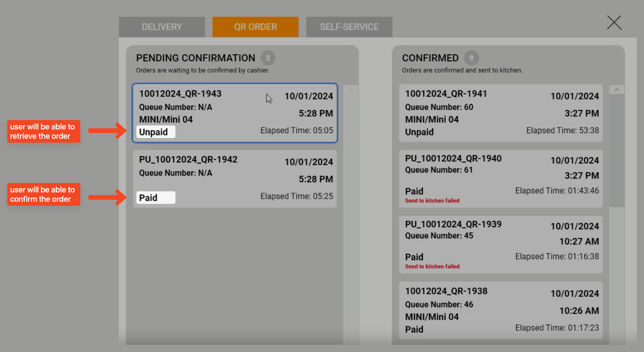Click 'MINI/Mini 04' on order QR-1943

pyautogui.click(x=166, y=119)
